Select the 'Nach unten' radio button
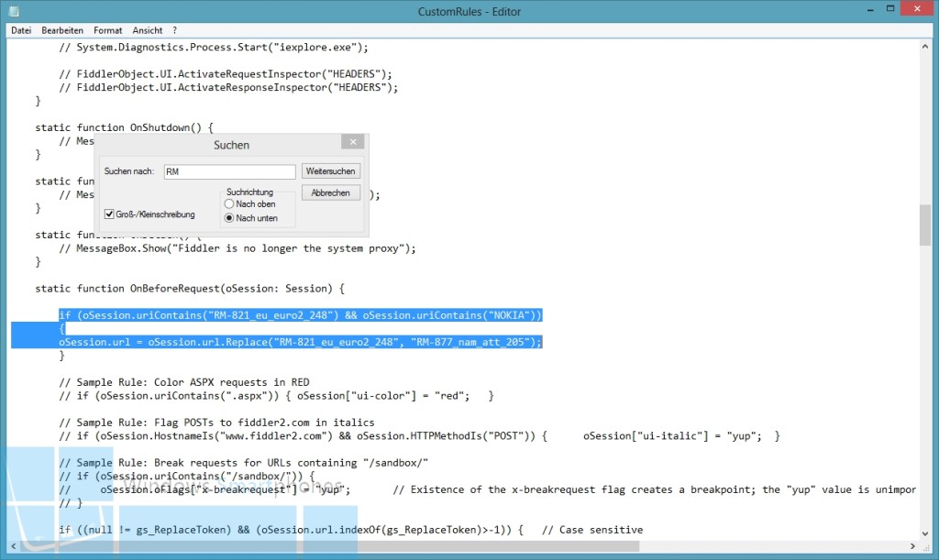 (x=228, y=218)
